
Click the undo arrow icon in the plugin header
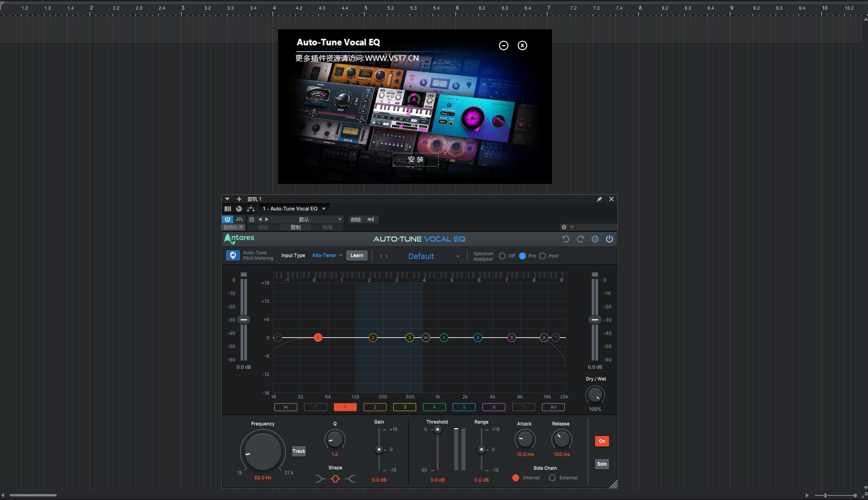click(x=566, y=239)
